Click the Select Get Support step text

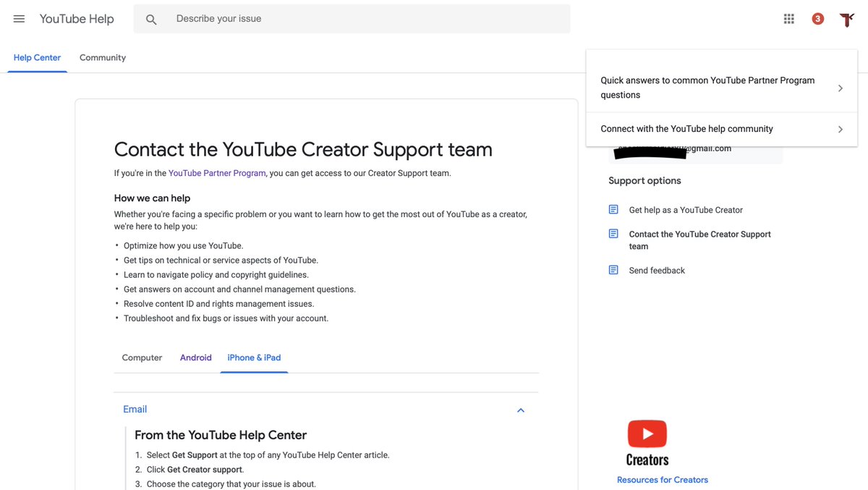pyautogui.click(x=268, y=455)
